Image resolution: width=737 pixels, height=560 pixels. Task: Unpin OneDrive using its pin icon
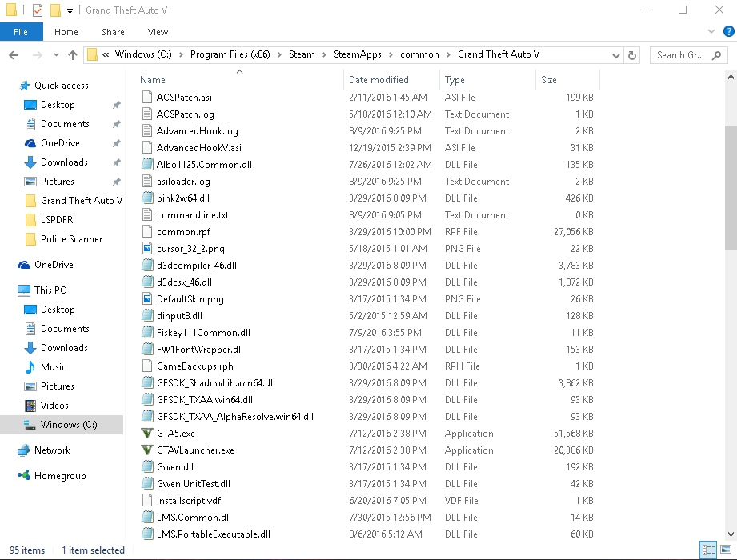[117, 143]
